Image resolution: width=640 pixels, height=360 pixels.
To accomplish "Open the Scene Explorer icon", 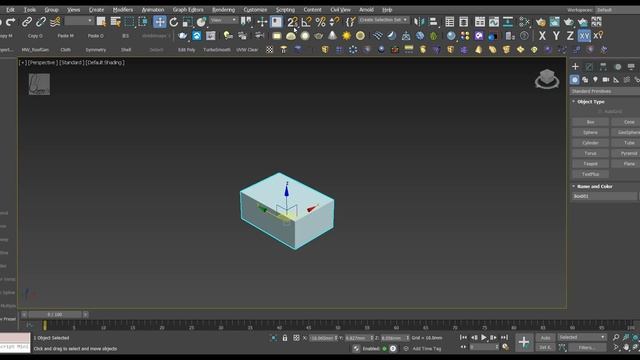I will coord(450,22).
